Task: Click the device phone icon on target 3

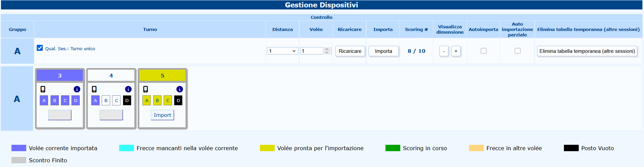Action: pyautogui.click(x=43, y=89)
